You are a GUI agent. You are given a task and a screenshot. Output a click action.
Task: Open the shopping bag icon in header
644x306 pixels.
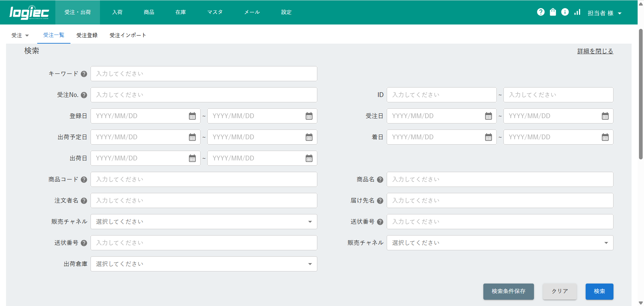click(553, 12)
